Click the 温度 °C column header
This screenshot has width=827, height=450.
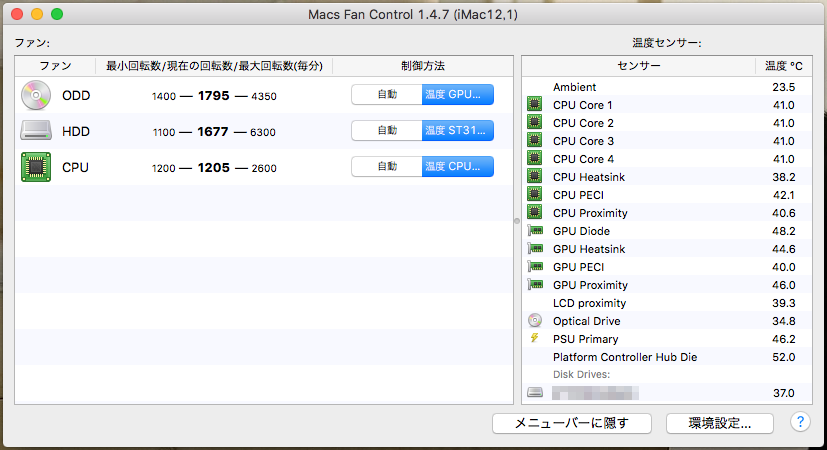click(x=784, y=66)
